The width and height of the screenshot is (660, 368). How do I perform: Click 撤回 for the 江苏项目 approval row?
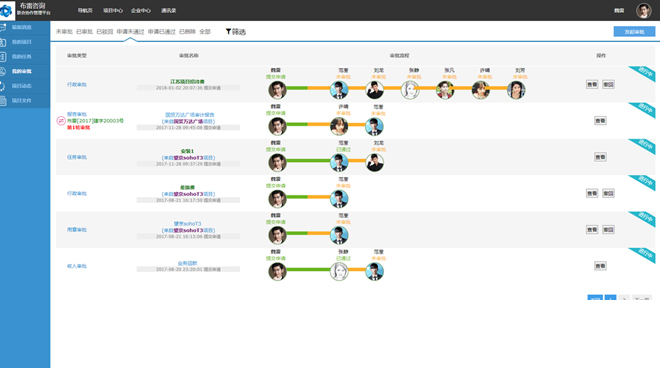point(608,85)
